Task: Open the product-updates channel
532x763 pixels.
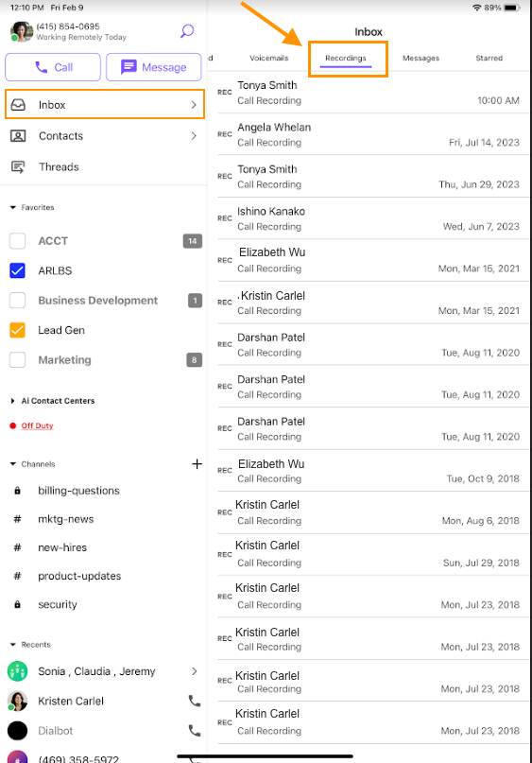Action: click(x=79, y=576)
